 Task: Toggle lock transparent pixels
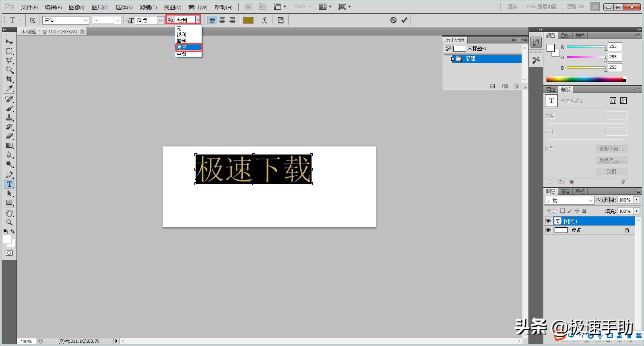click(x=563, y=211)
